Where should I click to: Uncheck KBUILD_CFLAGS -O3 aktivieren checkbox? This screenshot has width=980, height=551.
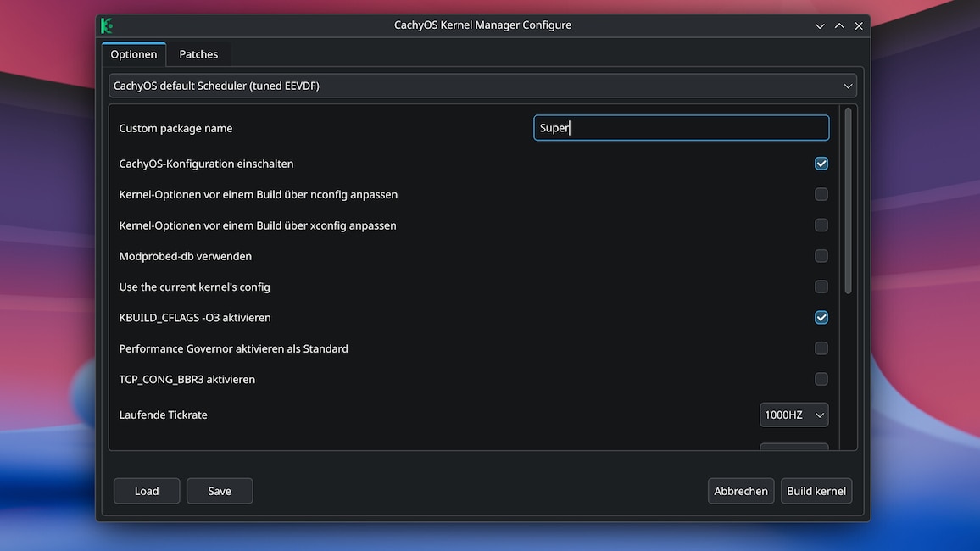821,317
